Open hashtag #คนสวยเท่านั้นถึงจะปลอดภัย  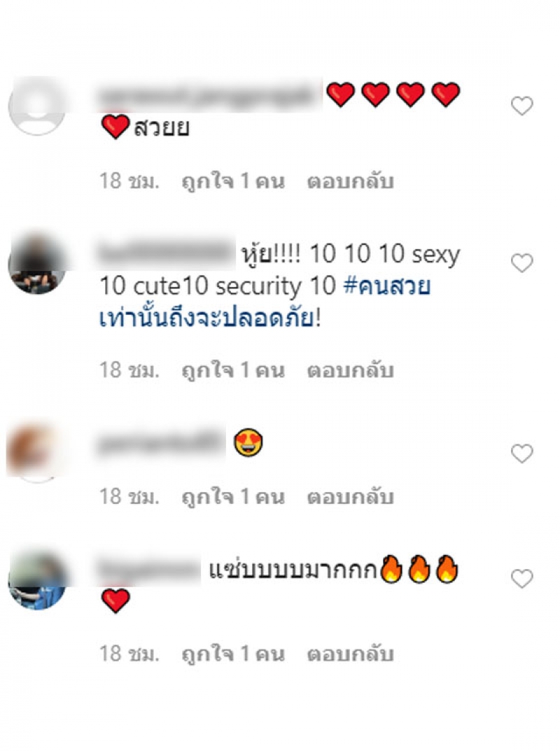click(265, 302)
